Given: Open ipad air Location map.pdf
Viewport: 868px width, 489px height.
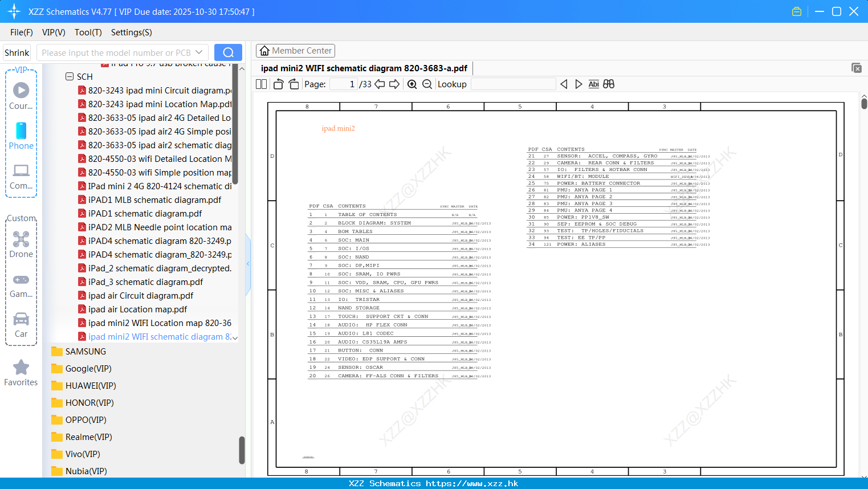Looking at the screenshot, I should point(132,309).
